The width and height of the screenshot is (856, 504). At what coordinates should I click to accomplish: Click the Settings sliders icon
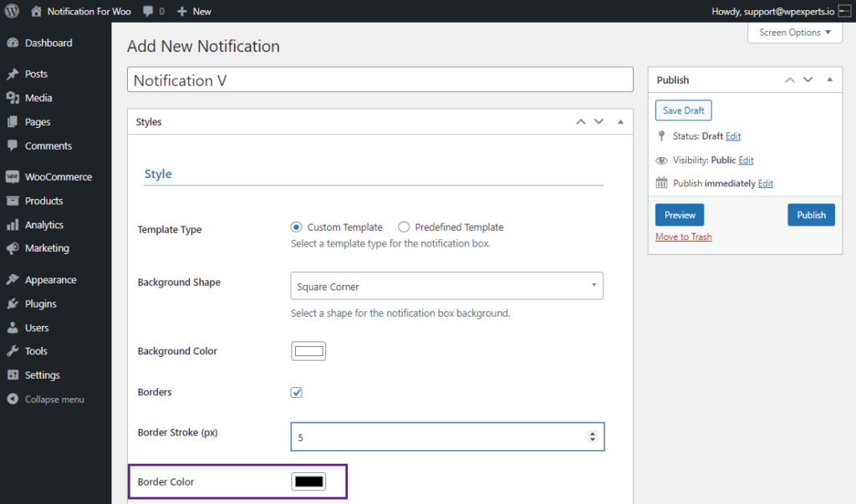point(13,374)
